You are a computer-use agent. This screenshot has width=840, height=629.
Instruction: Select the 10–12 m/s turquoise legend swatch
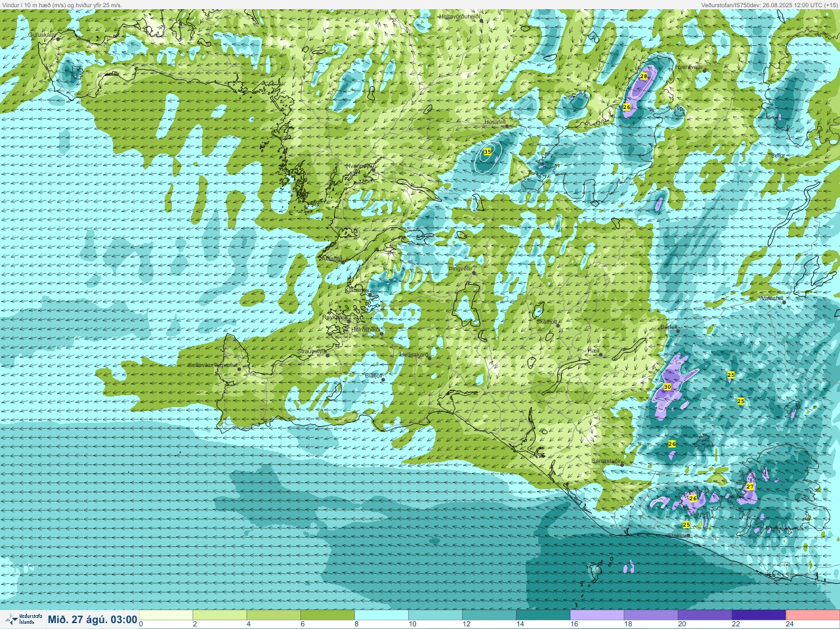[x=435, y=615]
